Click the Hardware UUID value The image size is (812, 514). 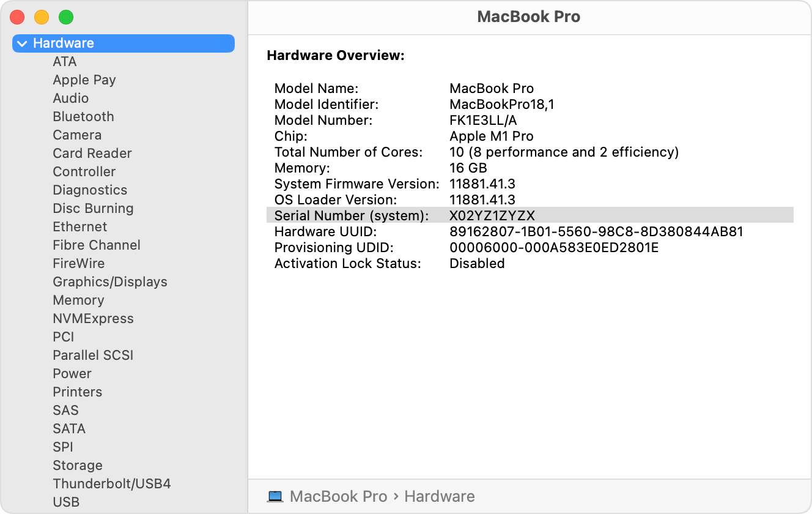[596, 231]
